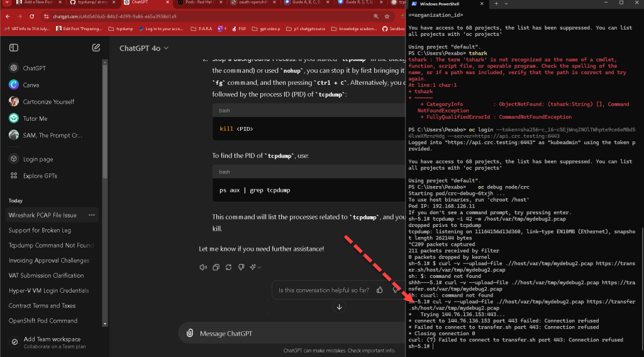This screenshot has height=357, width=644.
Task: Attach a file with the paperclip icon
Action: click(x=190, y=333)
